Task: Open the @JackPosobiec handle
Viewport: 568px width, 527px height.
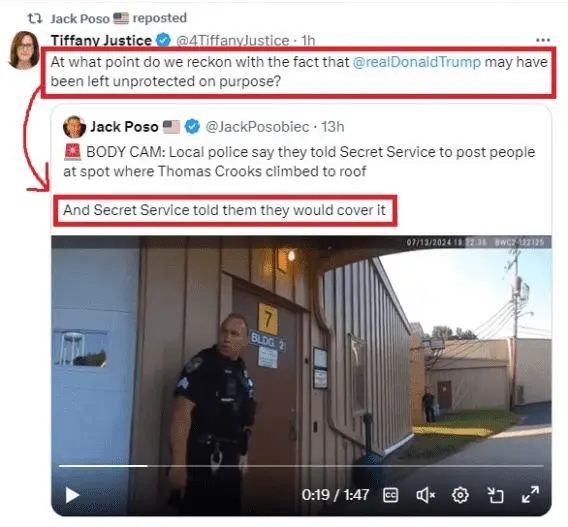Action: pyautogui.click(x=257, y=127)
